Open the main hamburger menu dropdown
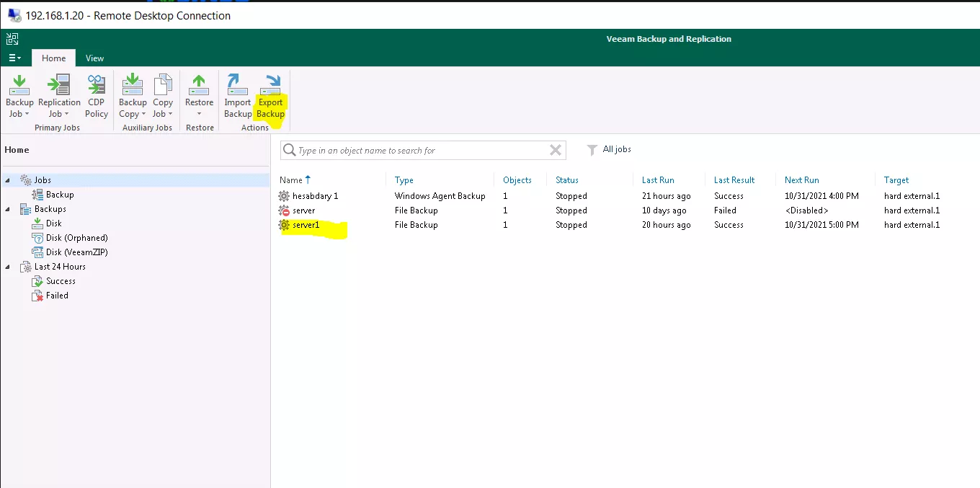Image resolution: width=980 pixels, height=488 pixels. pos(14,58)
